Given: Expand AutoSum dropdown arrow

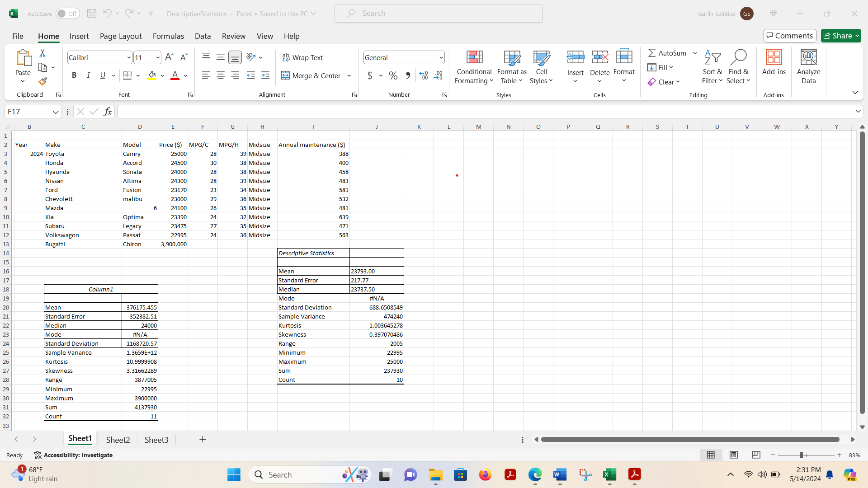Looking at the screenshot, I should tap(695, 53).
